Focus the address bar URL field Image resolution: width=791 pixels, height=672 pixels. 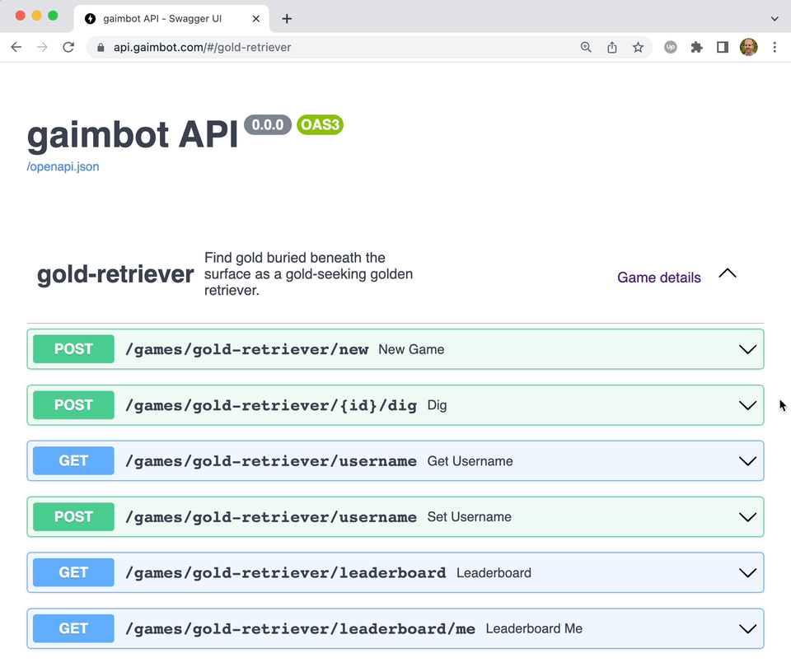click(x=333, y=48)
